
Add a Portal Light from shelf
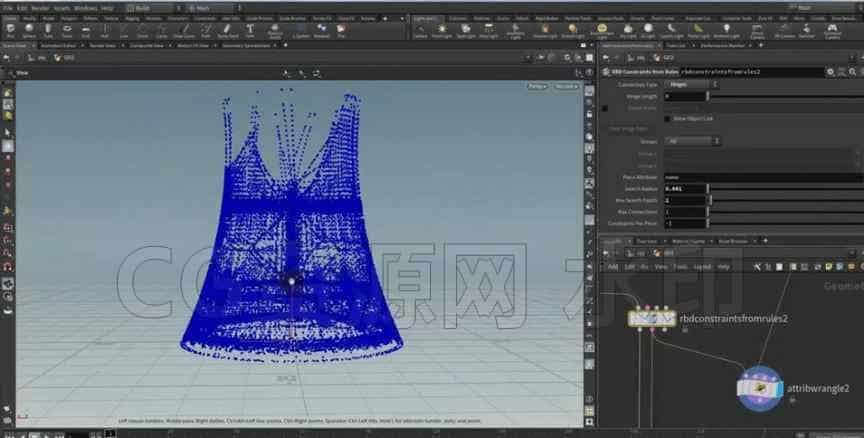coord(699,31)
